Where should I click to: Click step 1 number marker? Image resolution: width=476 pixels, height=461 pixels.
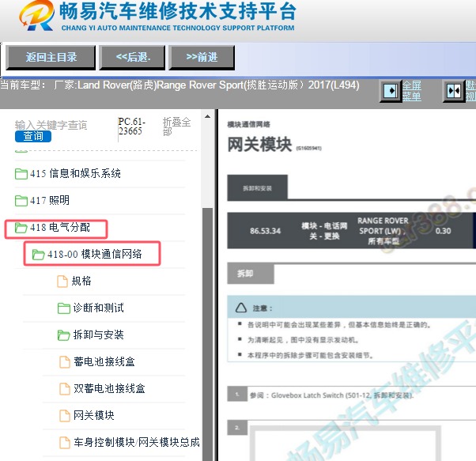[x=237, y=395]
